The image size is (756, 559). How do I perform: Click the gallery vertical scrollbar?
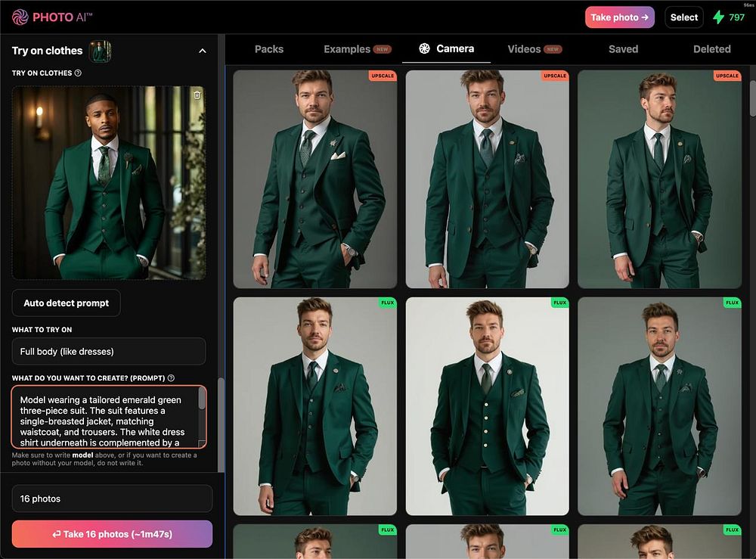tap(753, 98)
